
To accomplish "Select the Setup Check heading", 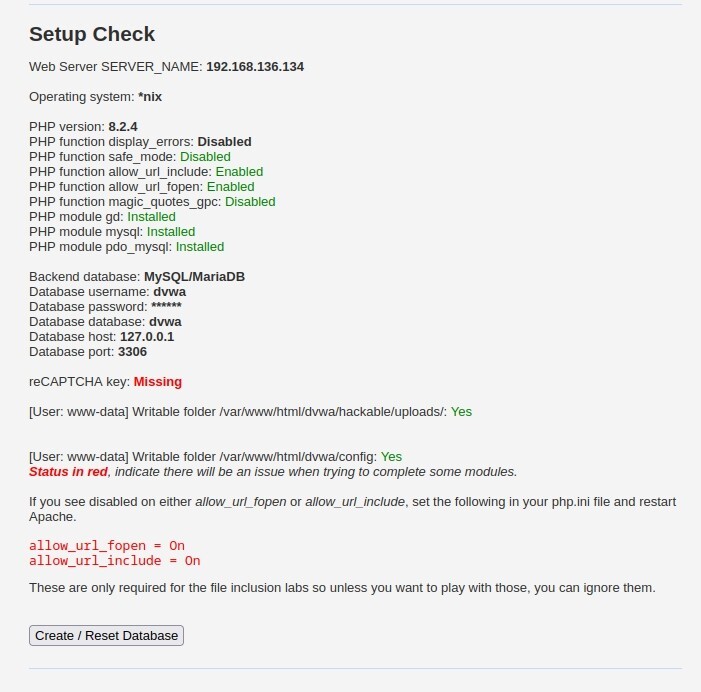I will [x=92, y=34].
